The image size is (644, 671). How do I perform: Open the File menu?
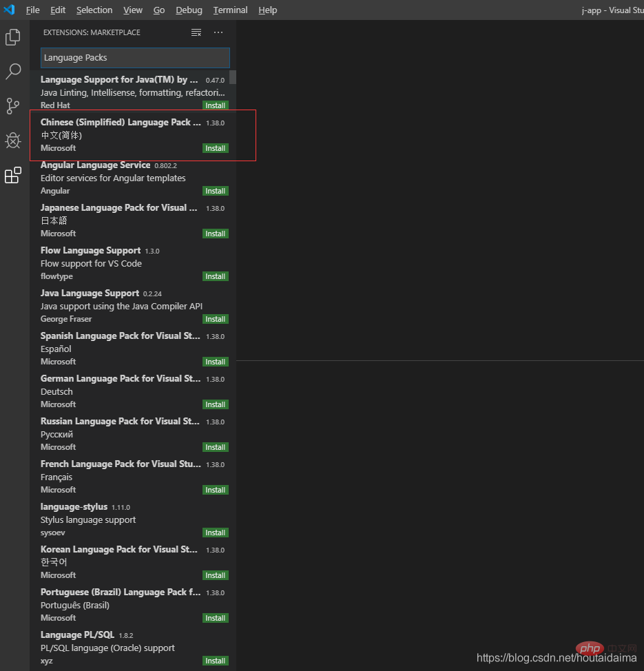coord(32,10)
